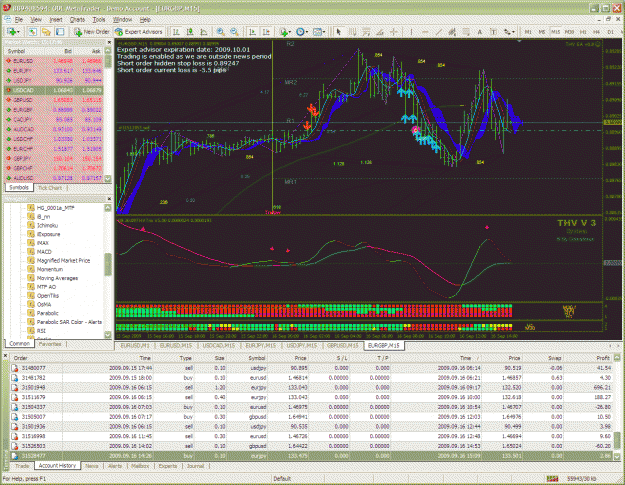The height and width of the screenshot is (485, 625).
Task: Switch chart to candlesticks icon
Action: [x=190, y=32]
